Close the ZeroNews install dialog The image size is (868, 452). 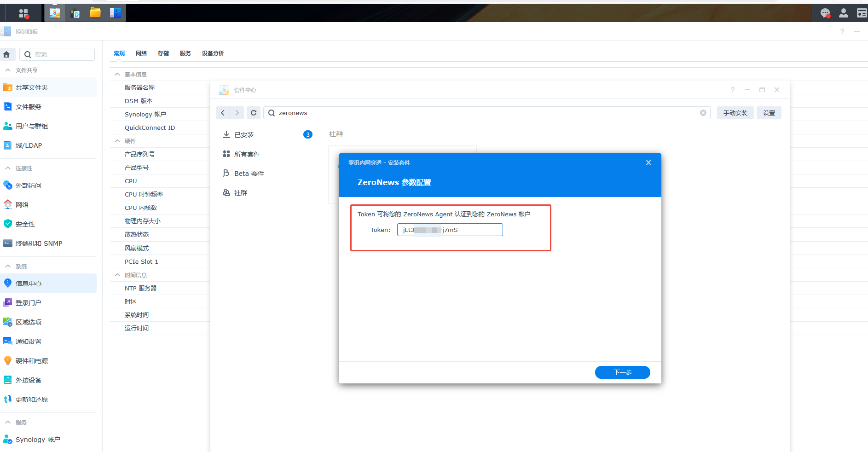[x=648, y=162]
